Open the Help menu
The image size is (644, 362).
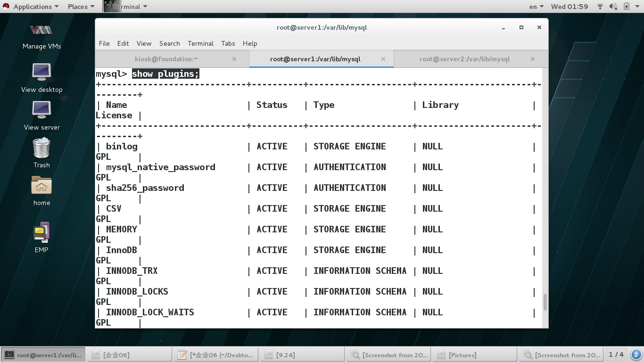pos(250,43)
